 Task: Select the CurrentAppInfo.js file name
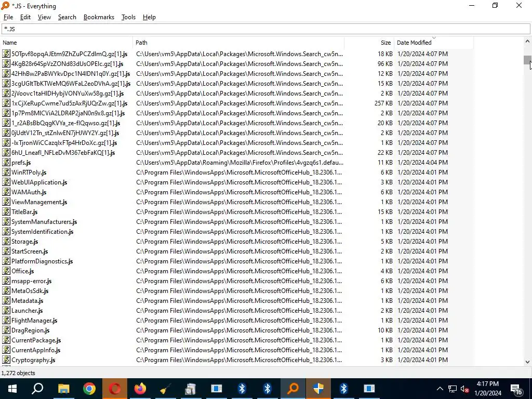(x=36, y=350)
